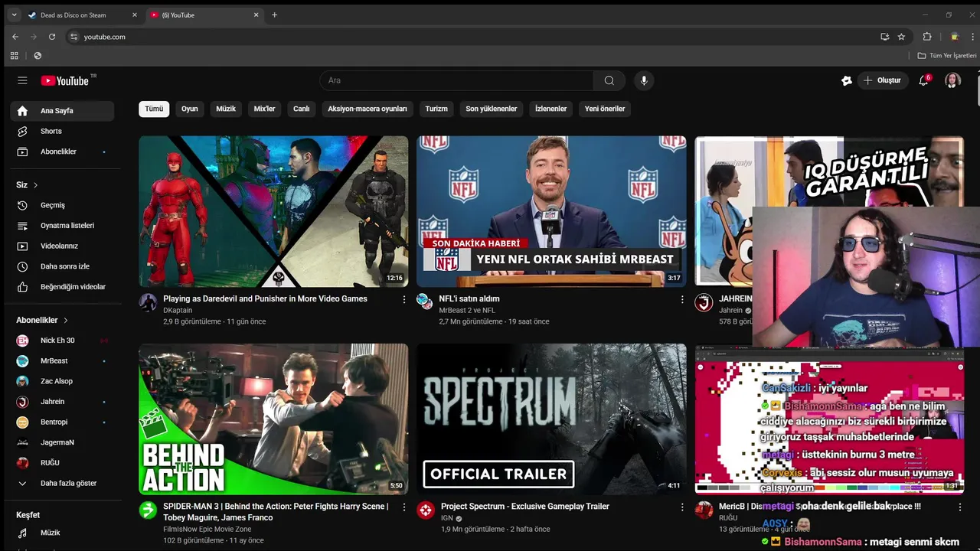Open RUĞU channel in sidebar
This screenshot has width=980, height=551.
tap(63, 463)
